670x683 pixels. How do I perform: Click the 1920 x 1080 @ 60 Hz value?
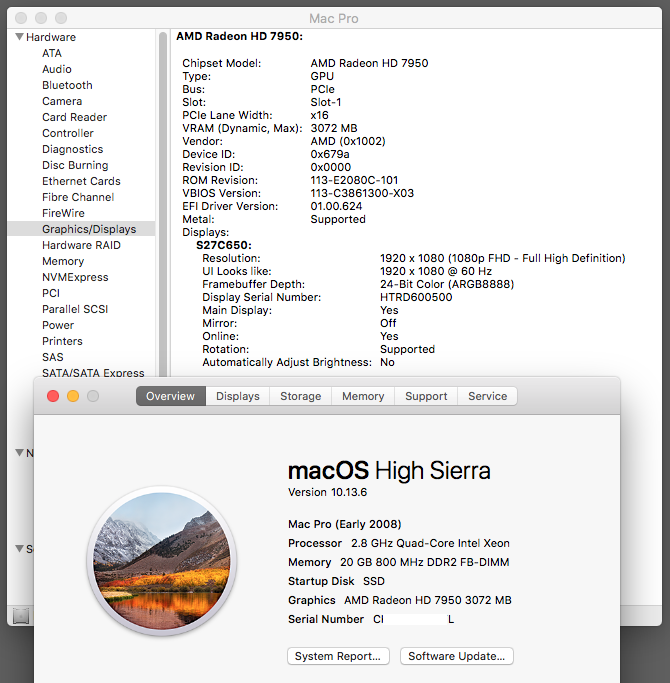click(x=436, y=271)
